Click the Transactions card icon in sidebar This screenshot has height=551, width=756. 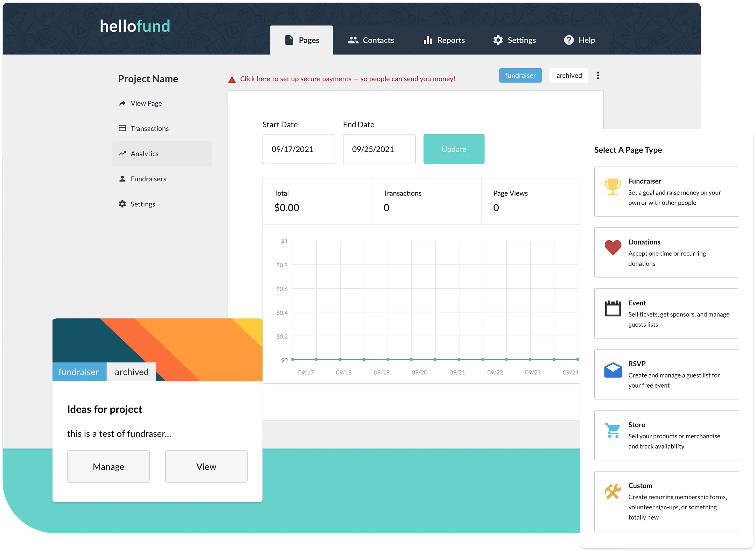tap(122, 128)
